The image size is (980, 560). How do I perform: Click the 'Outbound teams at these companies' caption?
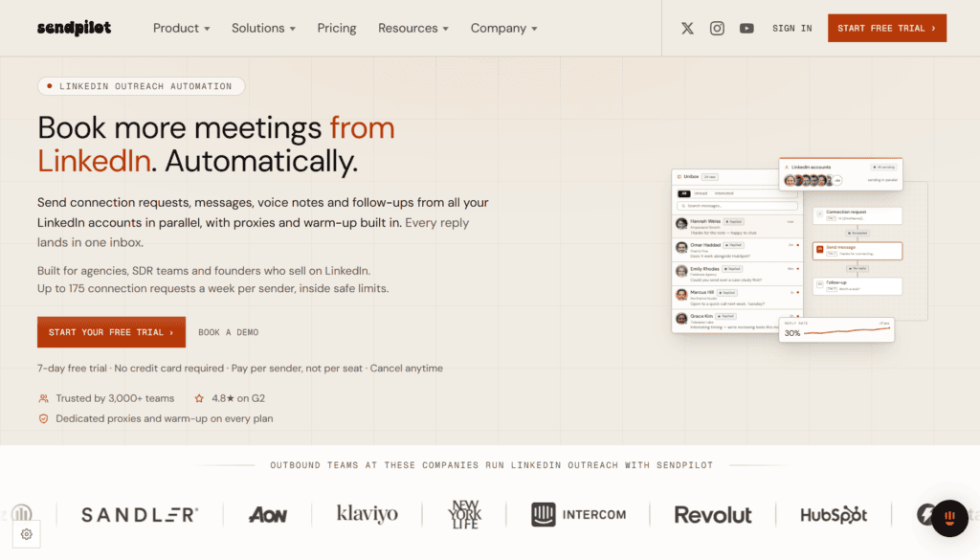coord(491,465)
